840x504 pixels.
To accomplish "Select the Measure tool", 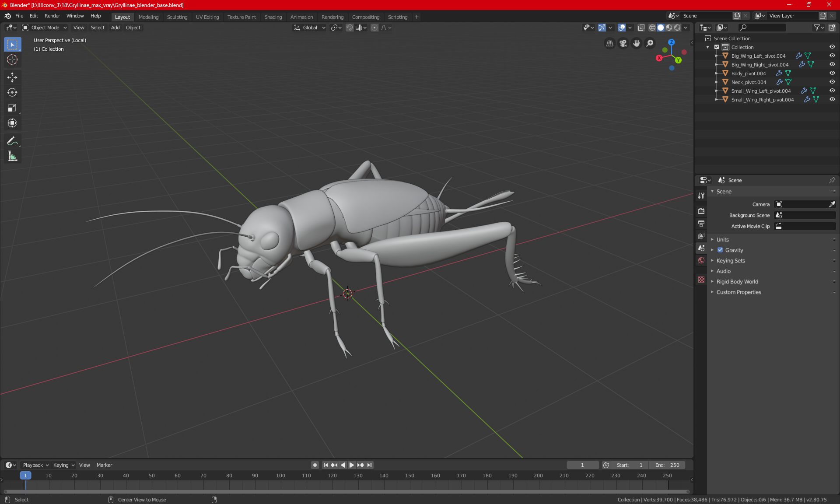I will coord(12,156).
